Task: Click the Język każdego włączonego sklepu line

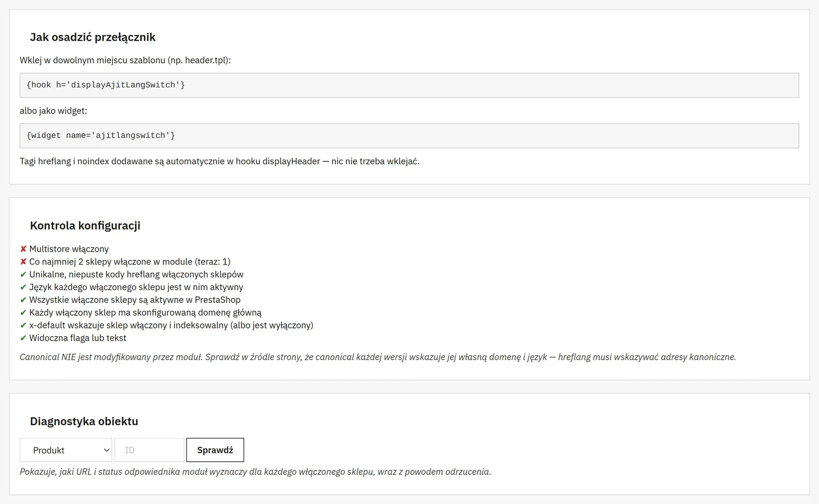Action: tap(132, 288)
